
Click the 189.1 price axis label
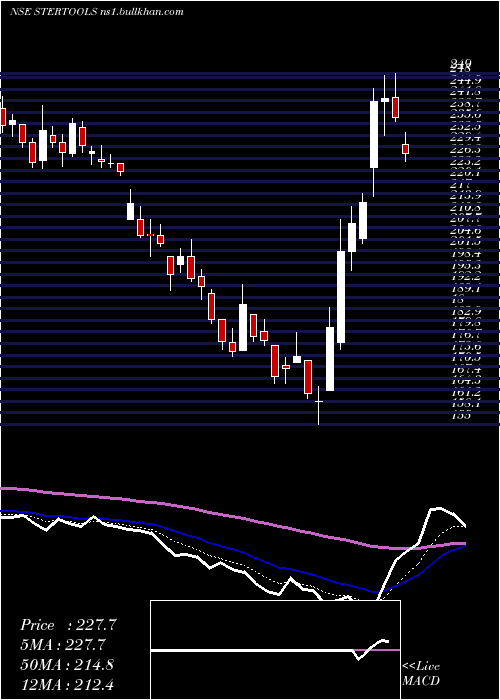pyautogui.click(x=465, y=288)
